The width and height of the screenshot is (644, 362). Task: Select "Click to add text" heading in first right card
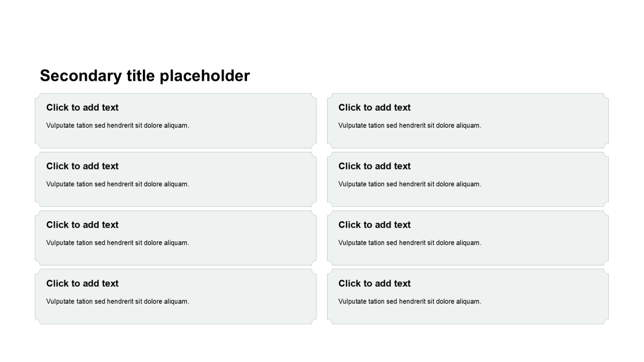374,108
